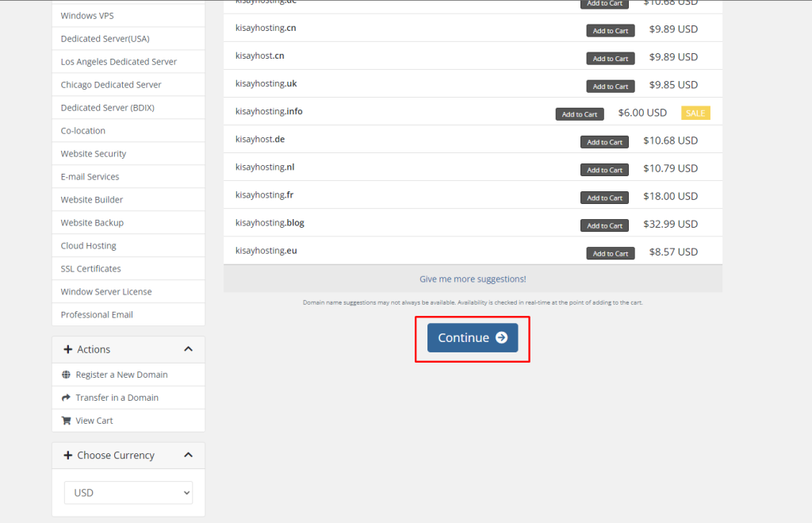Image resolution: width=812 pixels, height=523 pixels.
Task: Open Professional Email in the sidebar
Action: click(97, 315)
